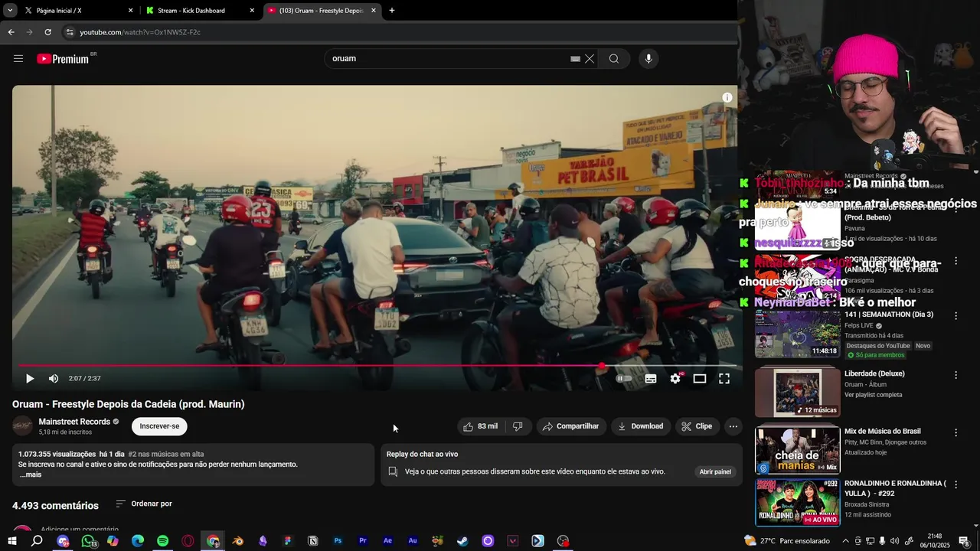980x551 pixels.
Task: Reload the page
Action: click(47, 32)
